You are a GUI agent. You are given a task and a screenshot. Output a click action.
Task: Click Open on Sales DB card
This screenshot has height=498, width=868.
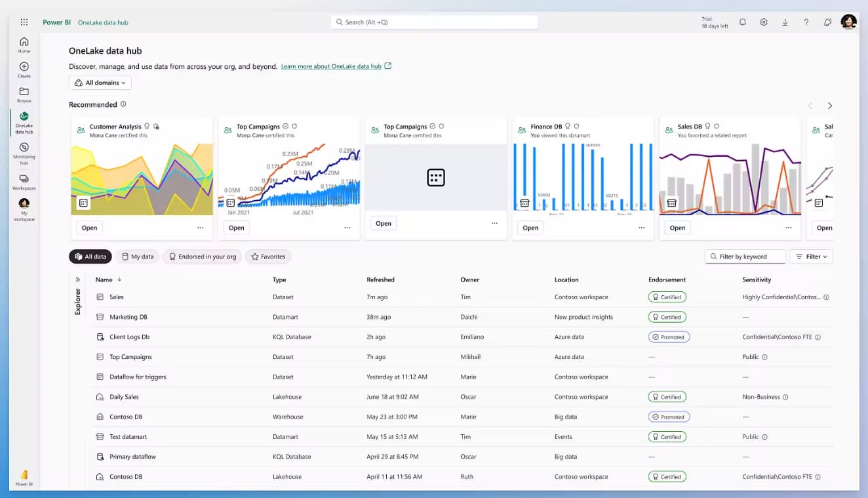(x=677, y=228)
